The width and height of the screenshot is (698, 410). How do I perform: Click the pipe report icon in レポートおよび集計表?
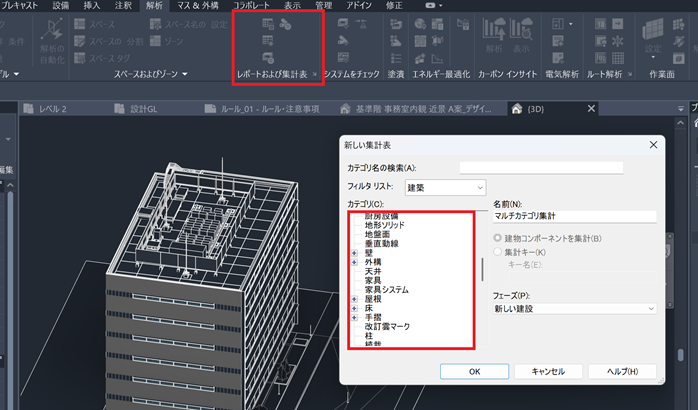[x=285, y=24]
